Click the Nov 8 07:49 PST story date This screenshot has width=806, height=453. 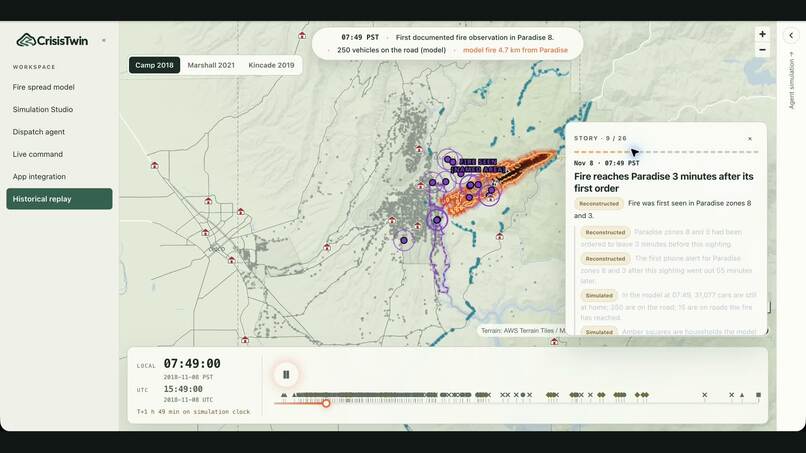tap(607, 163)
